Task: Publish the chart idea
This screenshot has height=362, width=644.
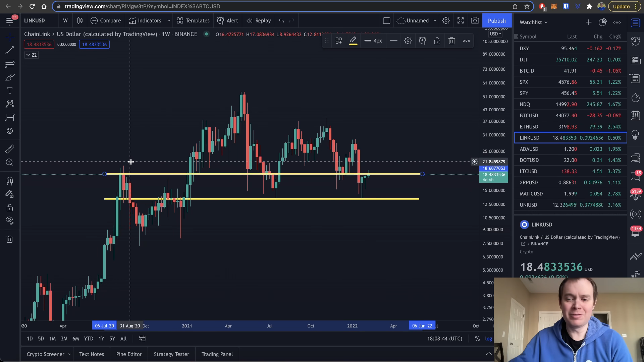Action: pyautogui.click(x=497, y=20)
